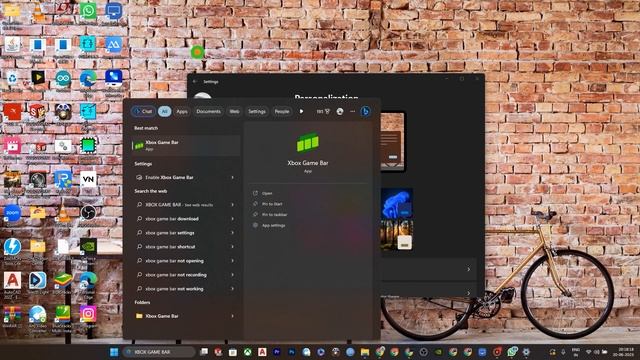This screenshot has width=640, height=360.
Task: Click the large Xbox Game Bar app icon
Action: click(x=308, y=142)
